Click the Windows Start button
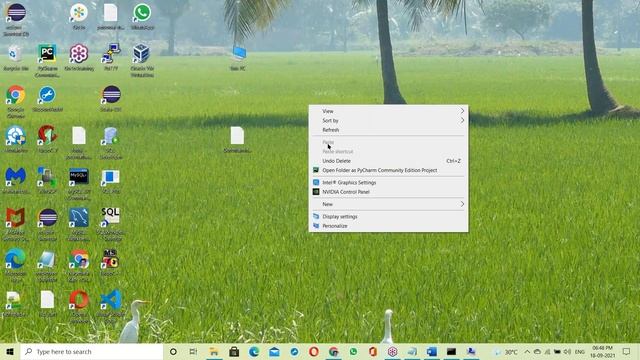 click(x=10, y=351)
